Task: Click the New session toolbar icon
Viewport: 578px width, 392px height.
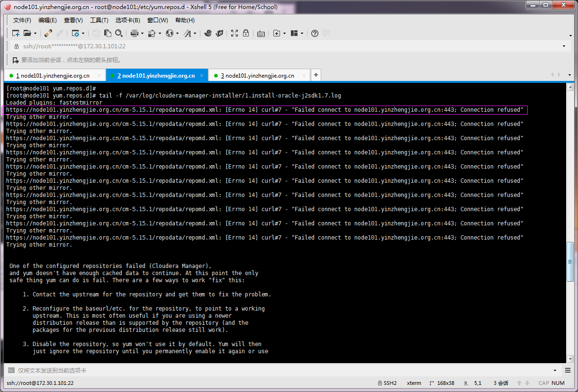Action: (x=16, y=33)
